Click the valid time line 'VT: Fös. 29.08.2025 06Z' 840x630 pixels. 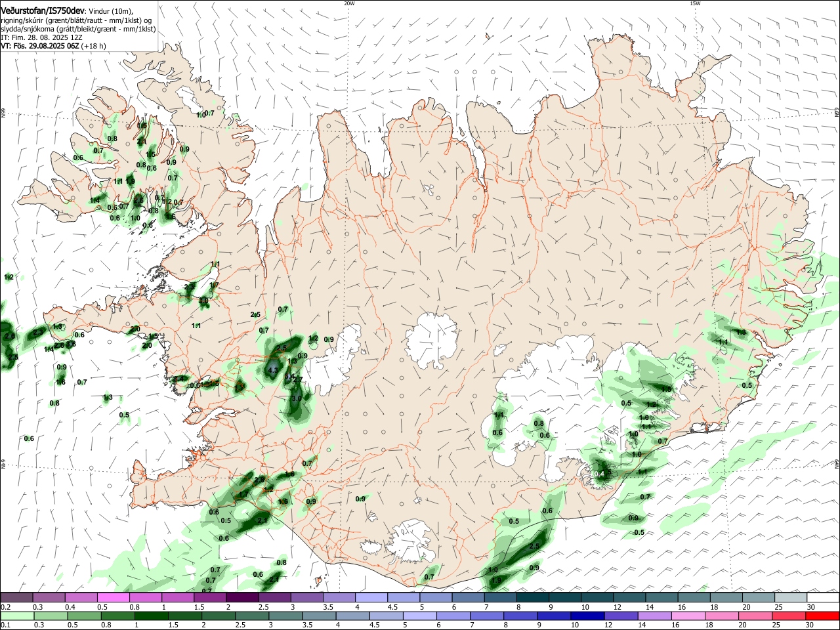click(40, 46)
